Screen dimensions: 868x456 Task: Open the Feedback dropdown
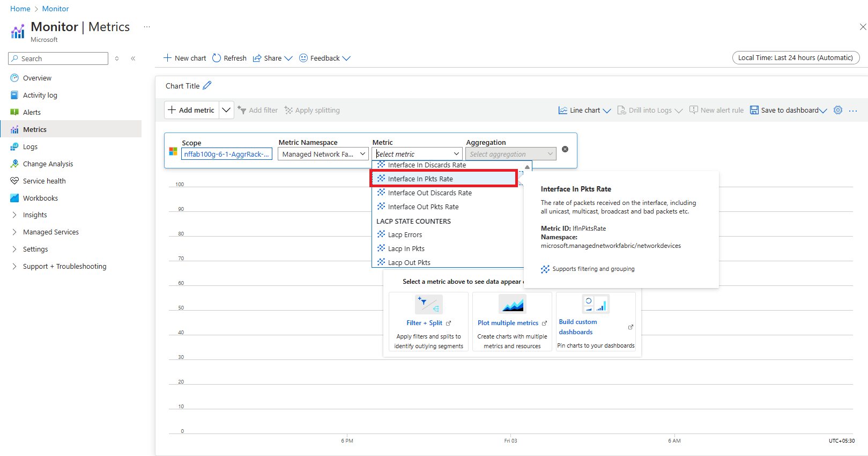[x=325, y=58]
